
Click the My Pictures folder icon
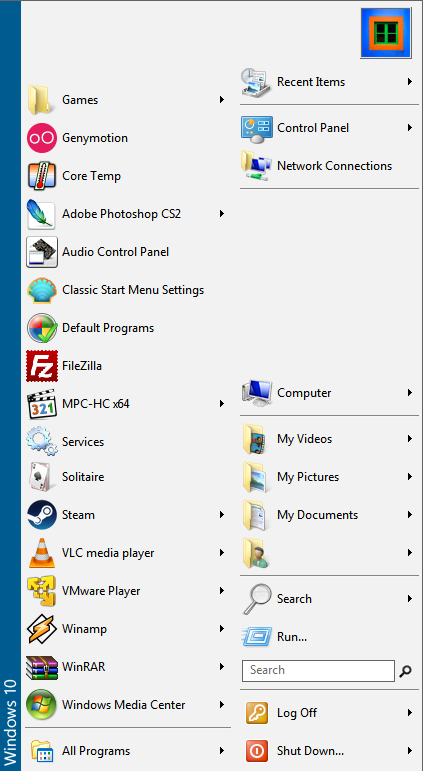(x=255, y=477)
